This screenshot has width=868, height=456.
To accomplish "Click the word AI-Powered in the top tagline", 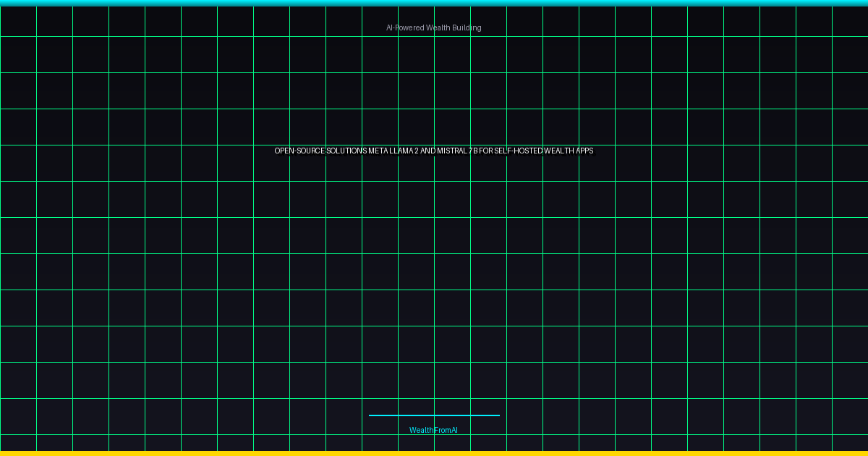I will click(405, 28).
